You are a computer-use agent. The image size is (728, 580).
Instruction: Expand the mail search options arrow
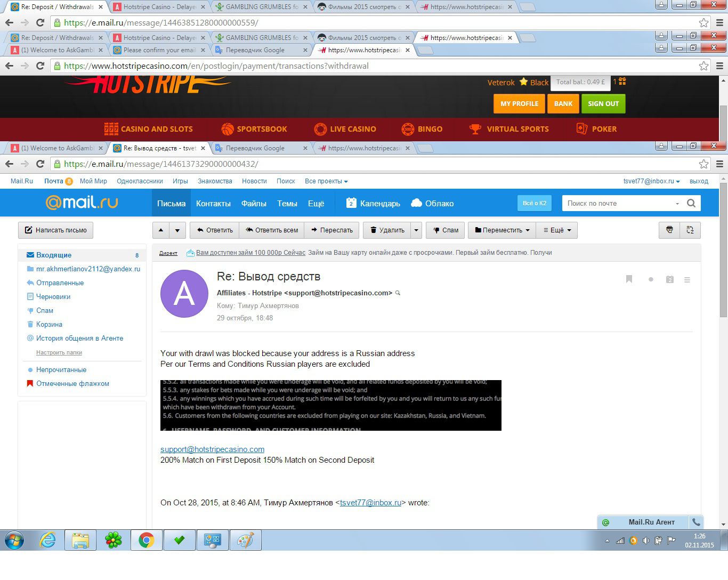pyautogui.click(x=677, y=203)
